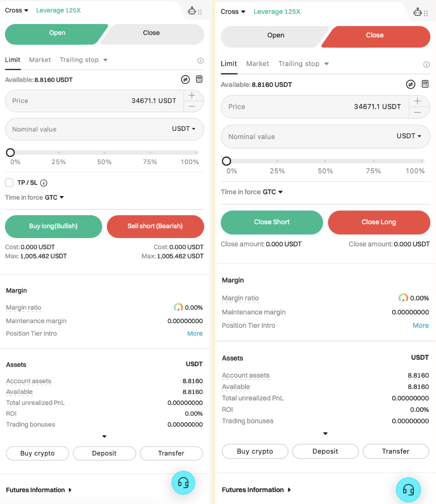This screenshot has width=436, height=504.
Task: Switch to Close toggle in left panel
Action: 151,33
